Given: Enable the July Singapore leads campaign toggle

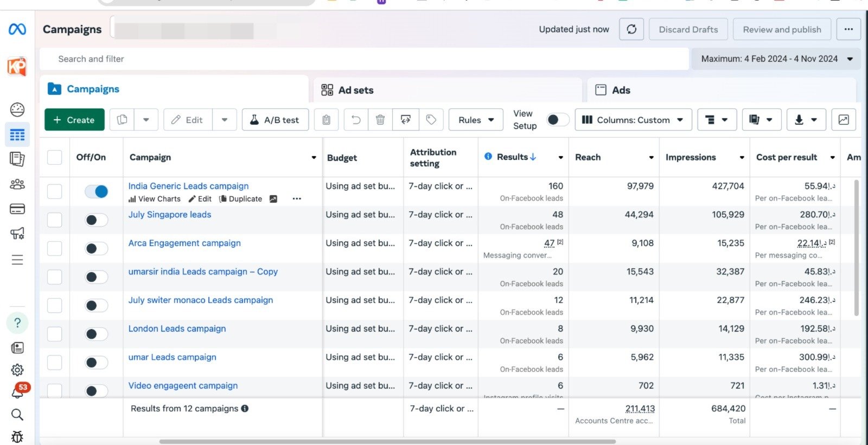Looking at the screenshot, I should point(97,220).
